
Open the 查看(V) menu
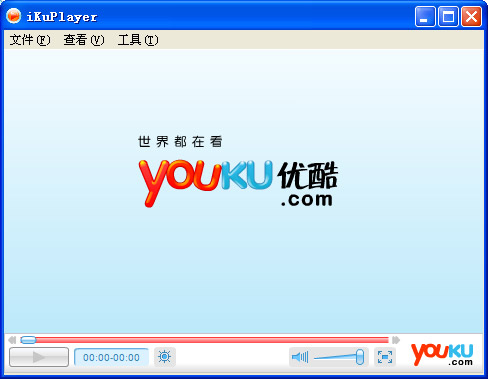point(84,40)
